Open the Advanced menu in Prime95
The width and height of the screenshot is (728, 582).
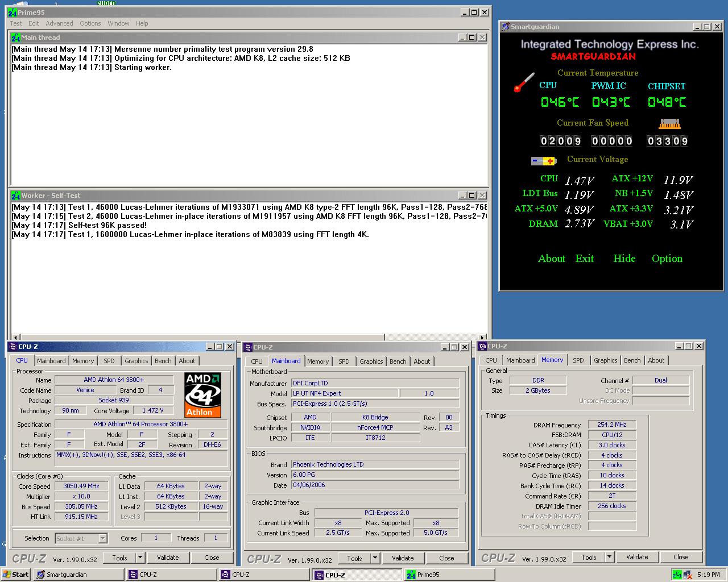pos(59,23)
